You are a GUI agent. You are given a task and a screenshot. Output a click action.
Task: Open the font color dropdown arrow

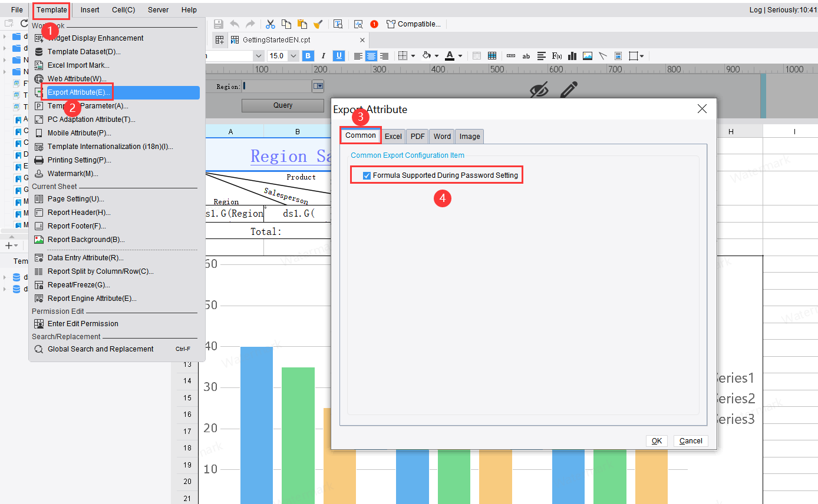pos(460,56)
